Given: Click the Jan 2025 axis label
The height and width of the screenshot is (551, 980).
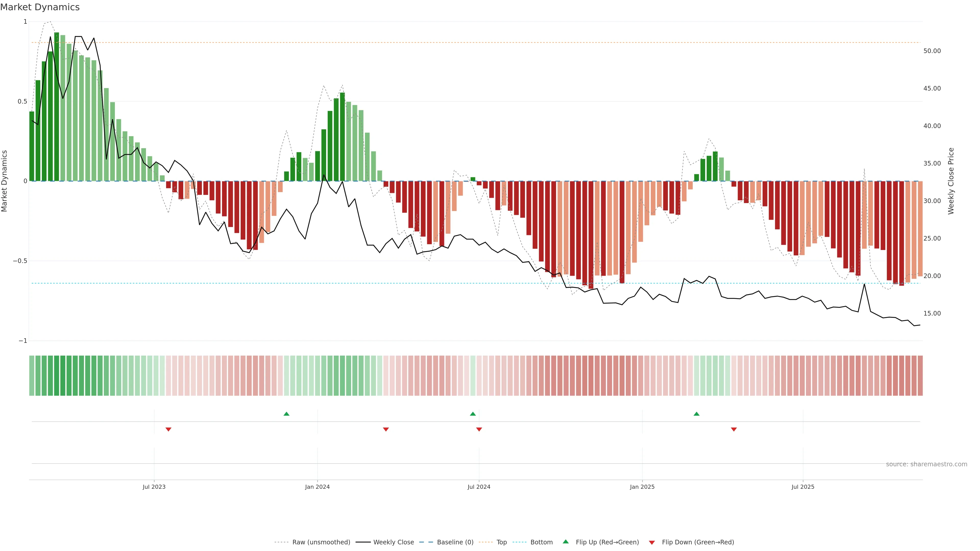Looking at the screenshot, I should click(x=642, y=487).
